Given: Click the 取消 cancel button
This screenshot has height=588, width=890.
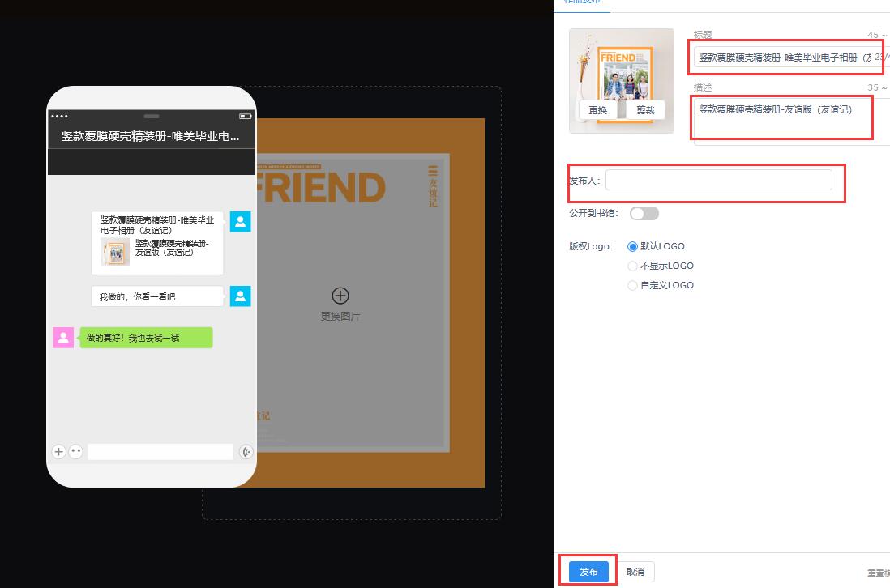Looking at the screenshot, I should 635,572.
